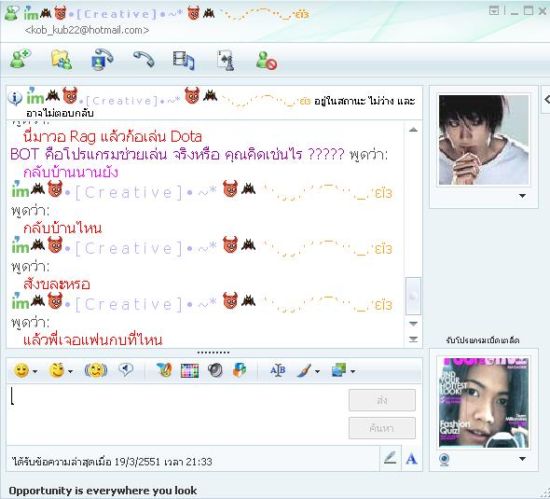Open the 'Opportunity is everywhere you look' ad link

point(103,491)
